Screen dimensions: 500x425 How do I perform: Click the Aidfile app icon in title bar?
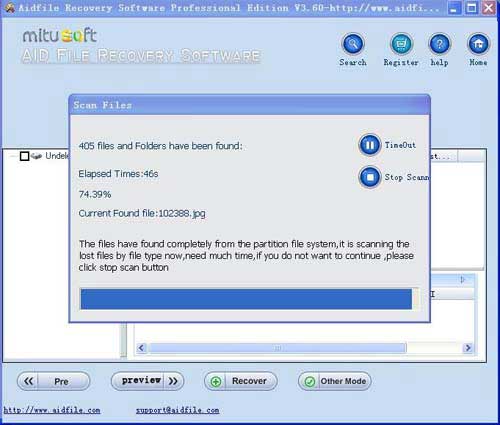[9, 8]
